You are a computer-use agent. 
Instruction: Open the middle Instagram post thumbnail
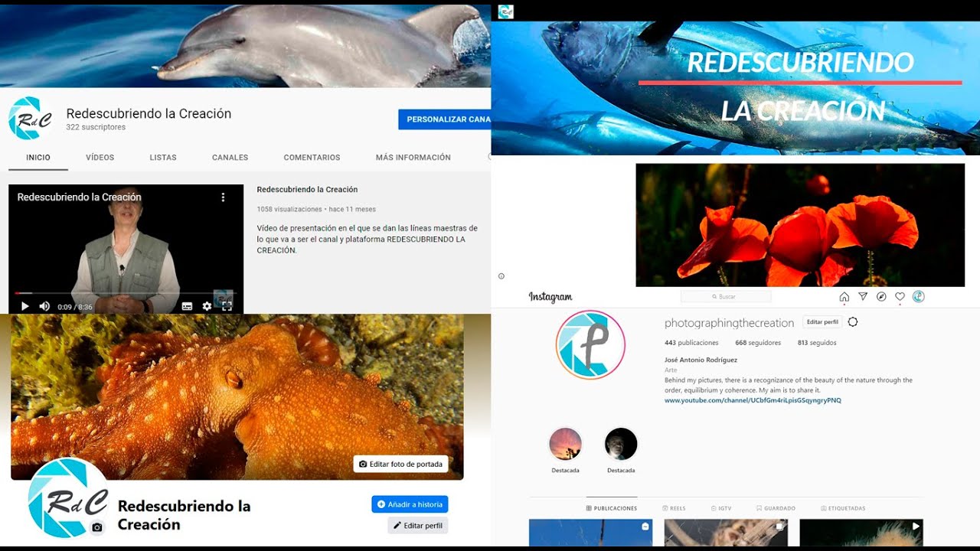click(726, 533)
